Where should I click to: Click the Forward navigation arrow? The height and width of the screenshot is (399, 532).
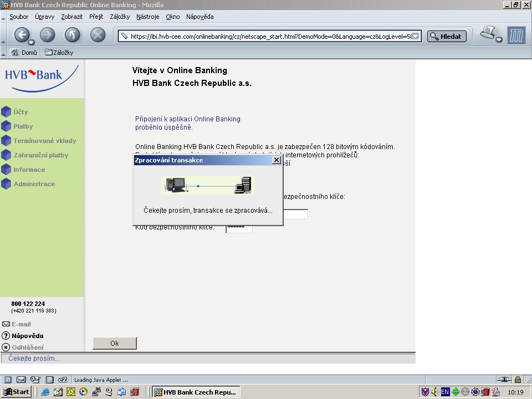click(x=48, y=34)
